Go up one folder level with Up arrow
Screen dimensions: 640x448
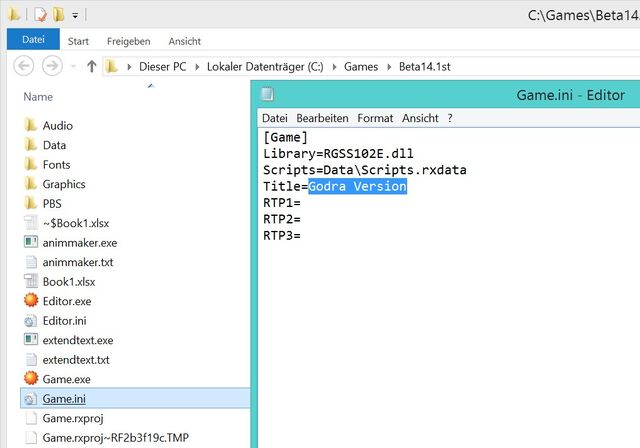[x=91, y=66]
